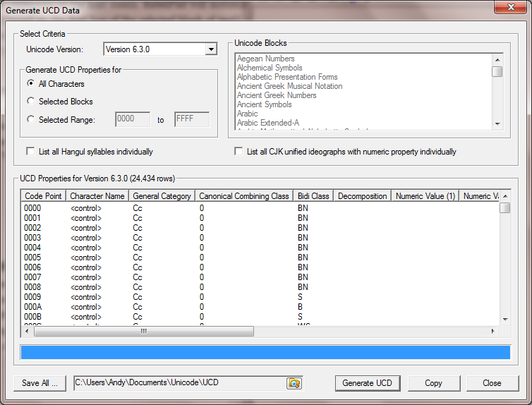Screen dimensions: 532x405
Task: Click the Copy button
Action: 434,383
